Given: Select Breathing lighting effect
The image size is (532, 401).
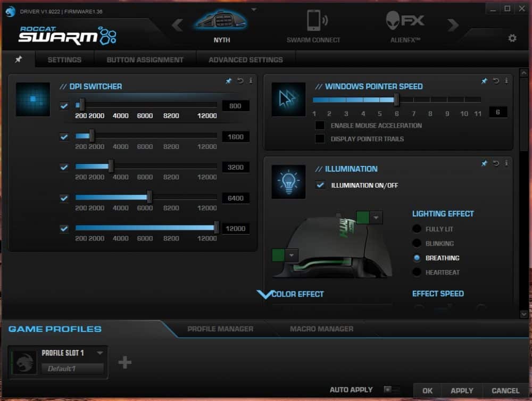Looking at the screenshot, I should [417, 258].
